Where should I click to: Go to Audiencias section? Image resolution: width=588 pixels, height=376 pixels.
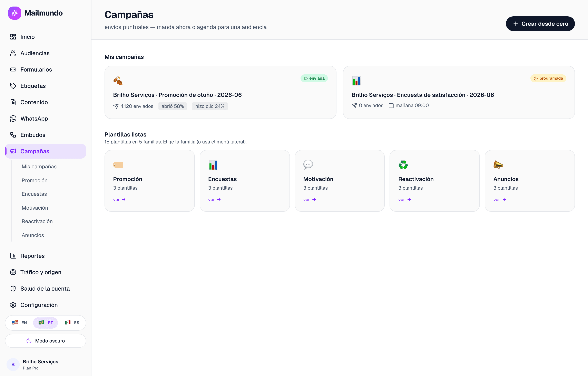(x=46, y=53)
